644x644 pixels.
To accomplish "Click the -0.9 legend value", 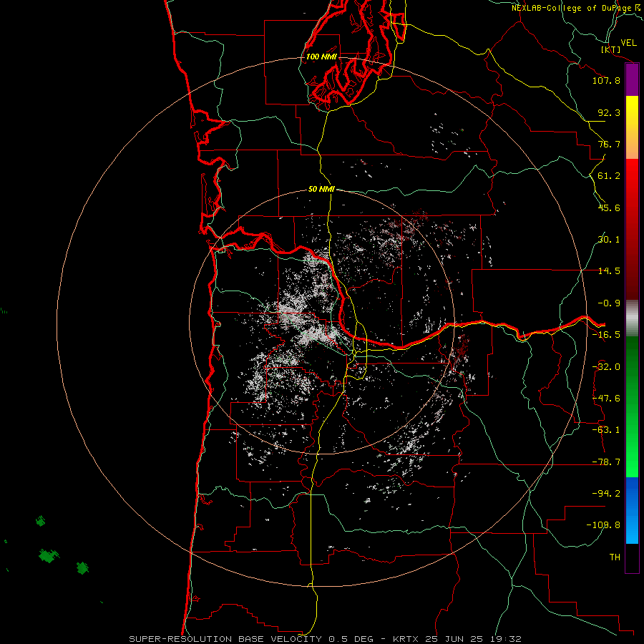I will (609, 303).
